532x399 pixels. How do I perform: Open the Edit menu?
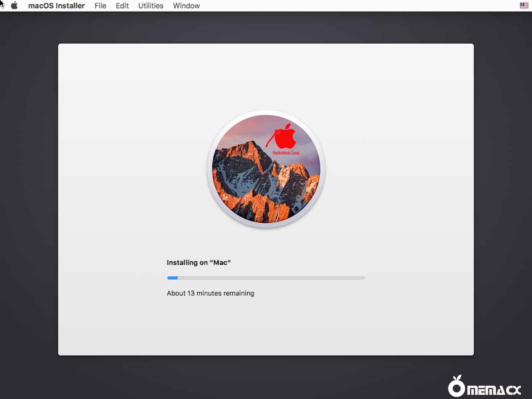(x=122, y=6)
